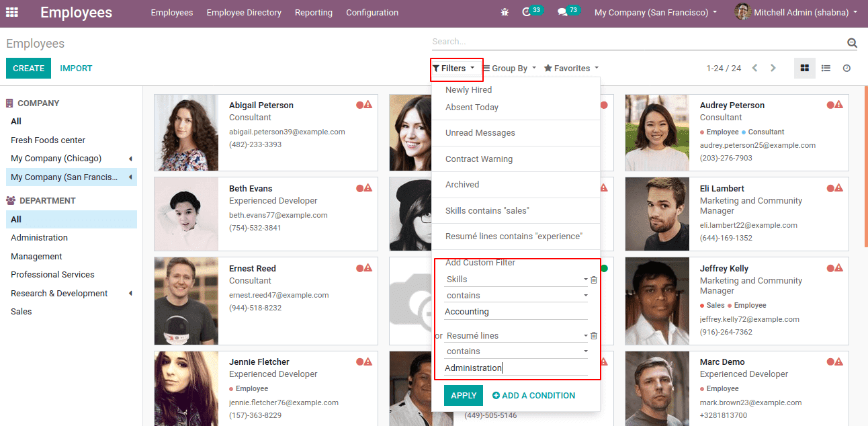This screenshot has height=426, width=868.
Task: Switch to Kanban view icon
Action: (x=805, y=68)
